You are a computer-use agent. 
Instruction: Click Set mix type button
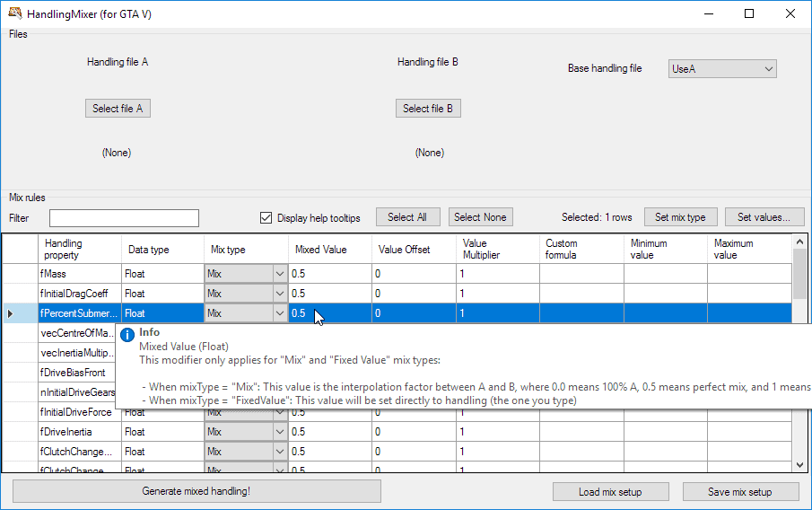tap(680, 217)
